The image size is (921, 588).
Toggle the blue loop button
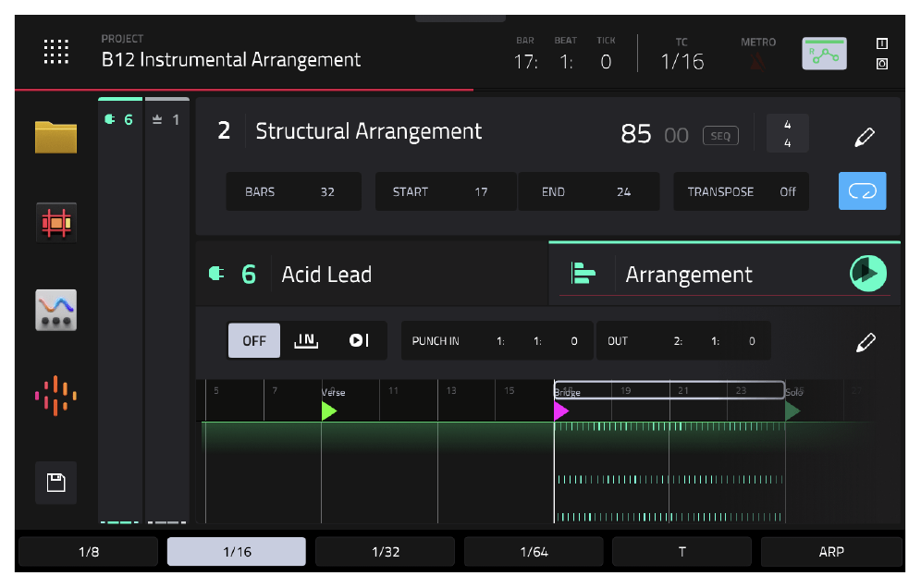point(862,190)
